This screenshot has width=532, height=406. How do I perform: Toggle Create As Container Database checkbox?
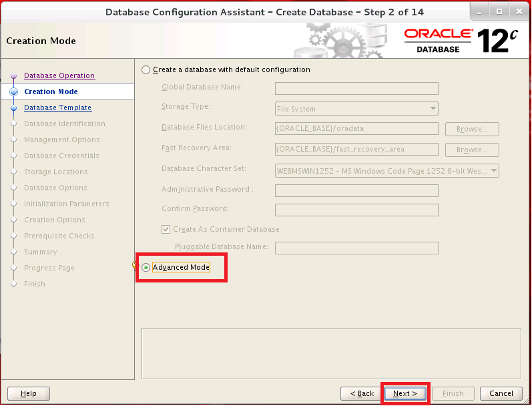166,229
